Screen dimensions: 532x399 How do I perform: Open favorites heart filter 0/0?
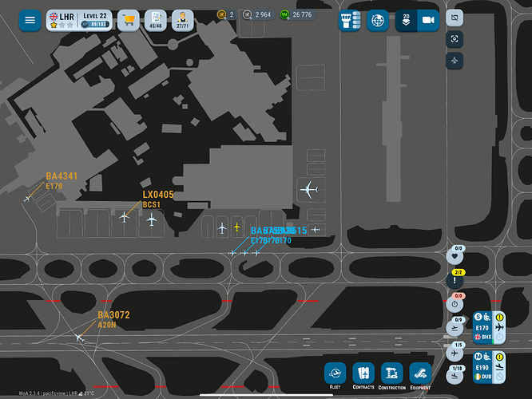[x=455, y=255]
